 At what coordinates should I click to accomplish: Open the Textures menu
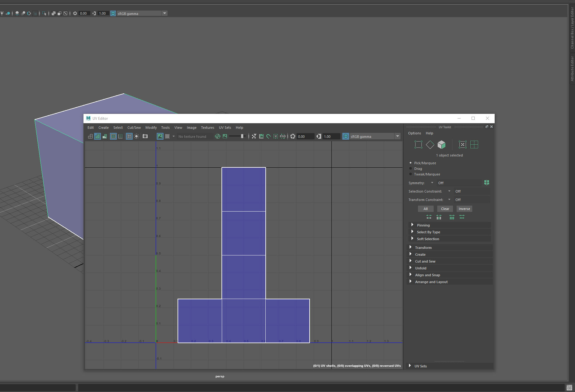click(207, 128)
